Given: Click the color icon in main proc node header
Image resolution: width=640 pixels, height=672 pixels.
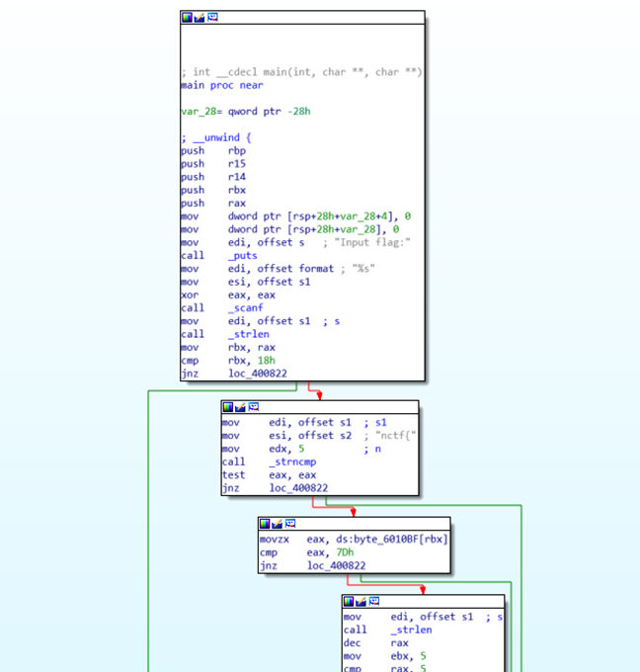Looking at the screenshot, I should pyautogui.click(x=188, y=17).
